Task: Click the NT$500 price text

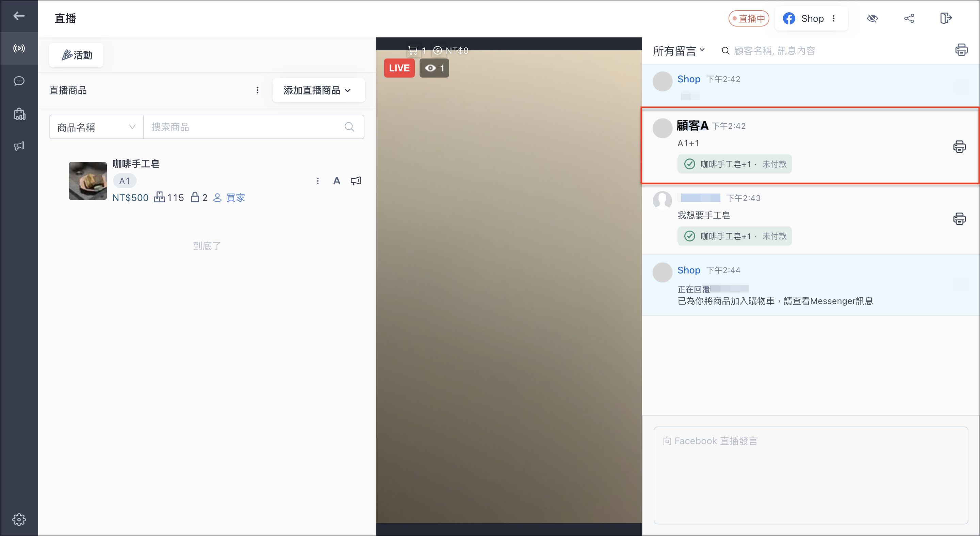Action: 130,198
